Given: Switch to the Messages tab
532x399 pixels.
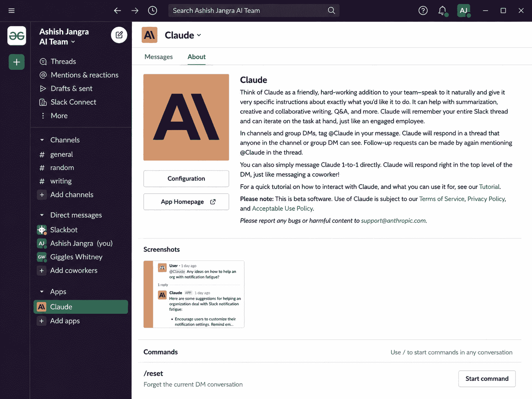Looking at the screenshot, I should click(159, 57).
